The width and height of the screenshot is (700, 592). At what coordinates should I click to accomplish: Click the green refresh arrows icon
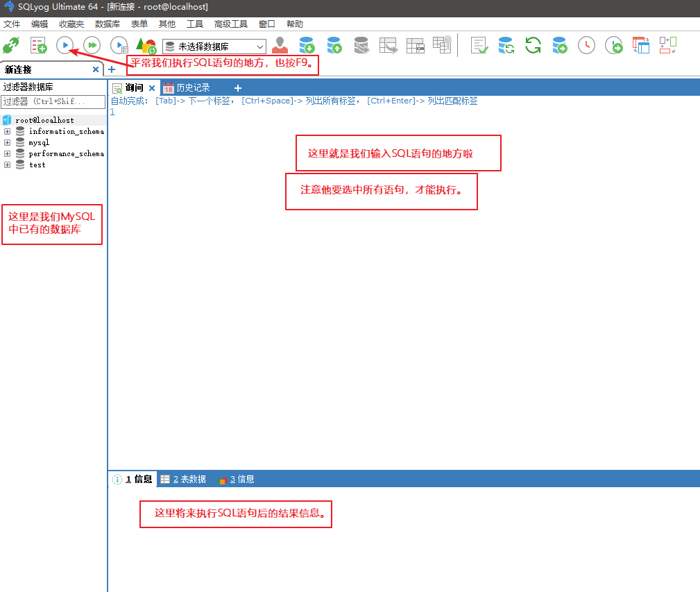click(x=533, y=45)
